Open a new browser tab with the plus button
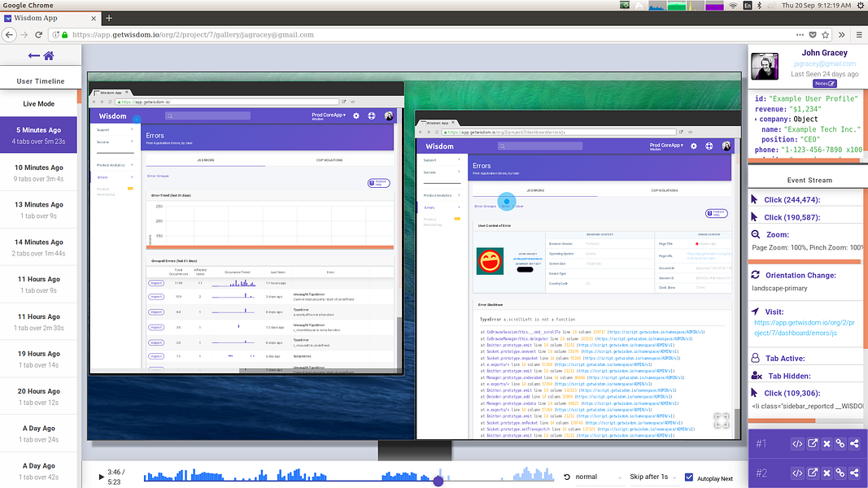The height and width of the screenshot is (488, 868). 109,18
